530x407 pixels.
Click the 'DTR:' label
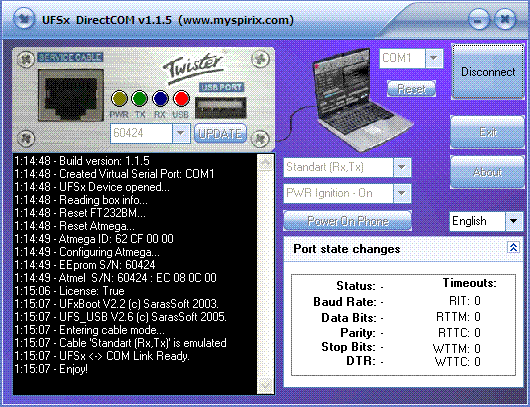[x=361, y=361]
